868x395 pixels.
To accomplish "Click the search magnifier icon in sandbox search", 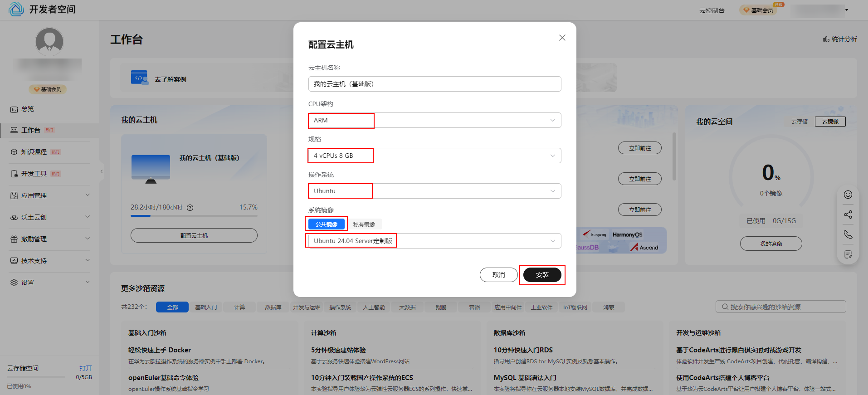I will tap(725, 307).
